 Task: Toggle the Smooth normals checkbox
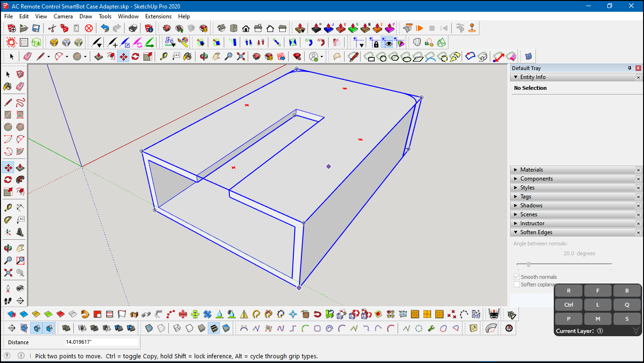(517, 276)
